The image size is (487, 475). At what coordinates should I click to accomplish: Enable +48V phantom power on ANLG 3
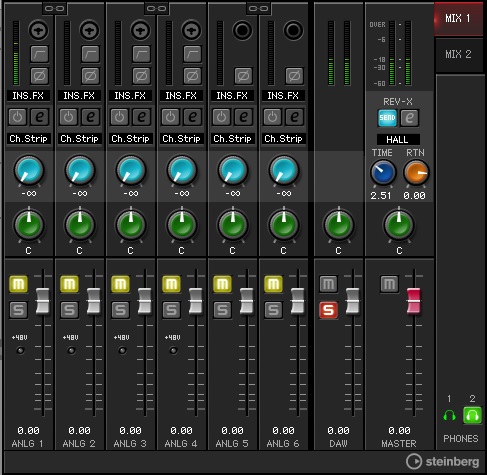pyautogui.click(x=122, y=350)
